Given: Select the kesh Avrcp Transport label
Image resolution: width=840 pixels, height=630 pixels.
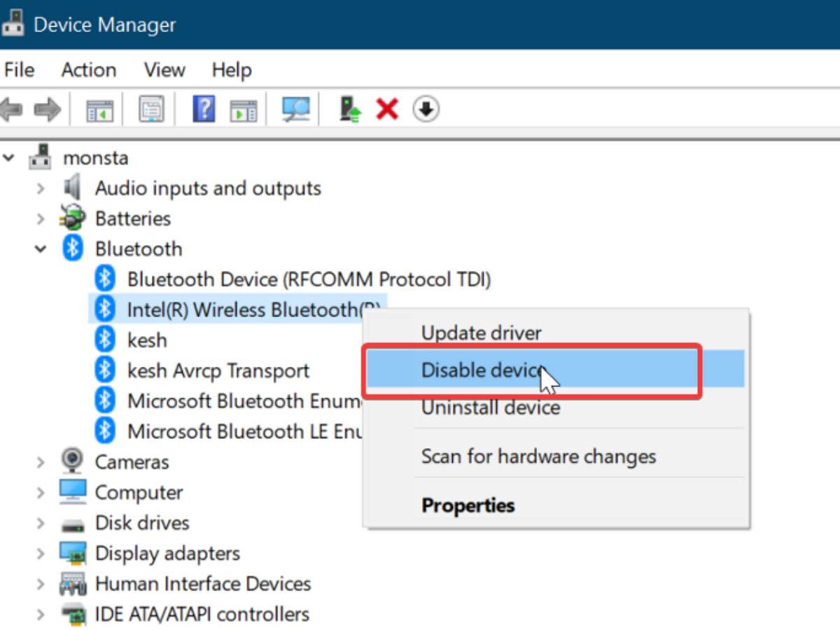Looking at the screenshot, I should [x=218, y=371].
